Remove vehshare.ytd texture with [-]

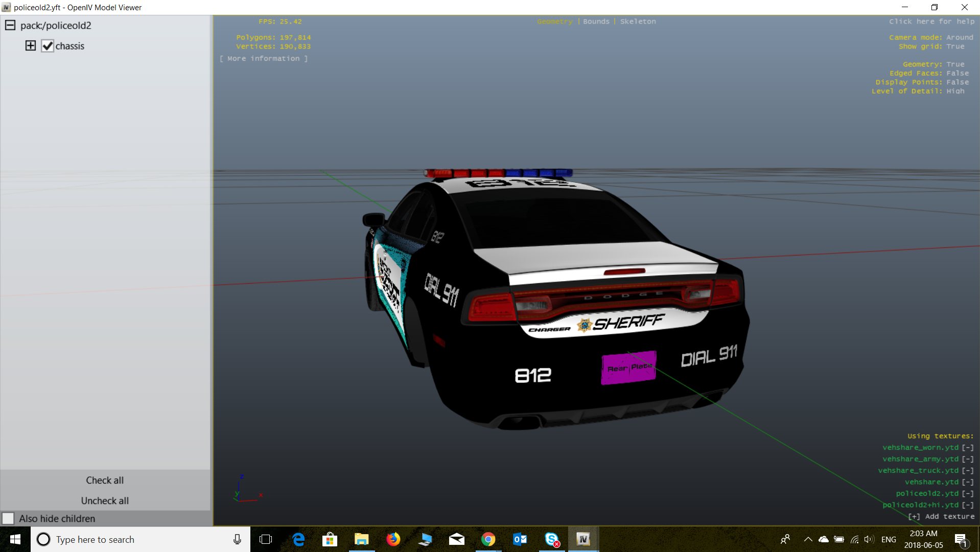(968, 482)
